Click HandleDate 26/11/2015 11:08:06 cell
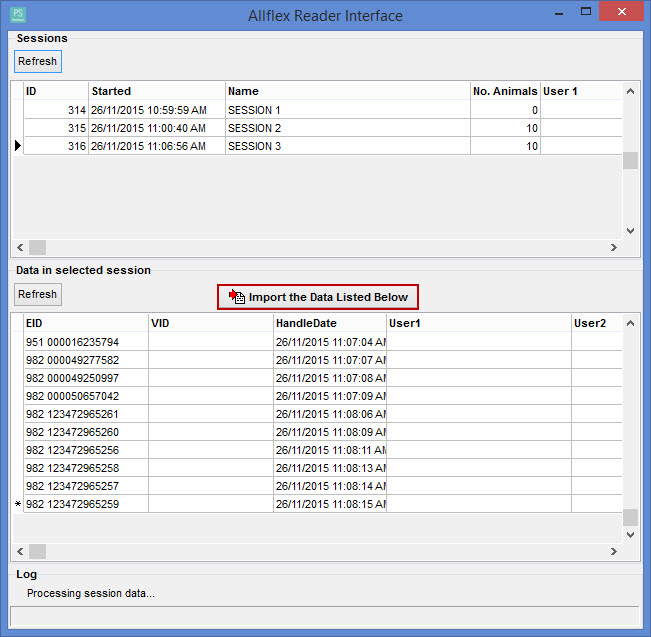 (330, 414)
